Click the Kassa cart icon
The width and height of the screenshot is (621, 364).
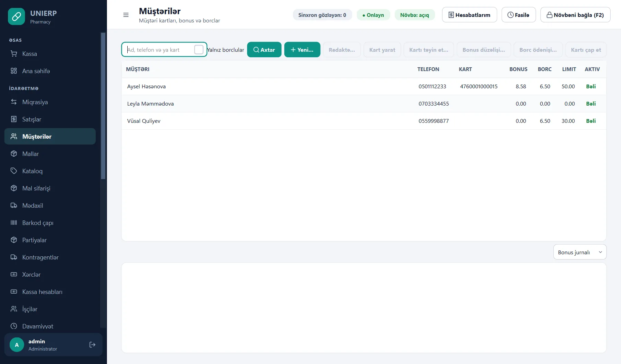tap(14, 53)
